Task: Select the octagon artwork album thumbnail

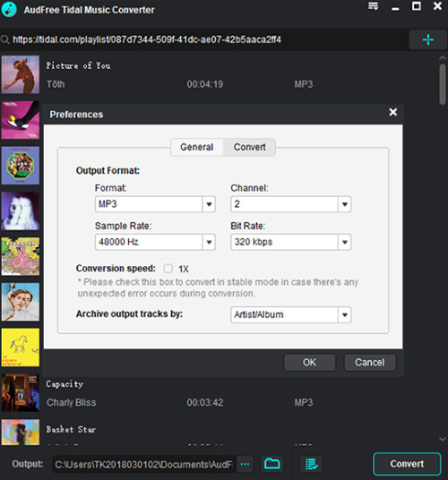Action: click(x=21, y=166)
